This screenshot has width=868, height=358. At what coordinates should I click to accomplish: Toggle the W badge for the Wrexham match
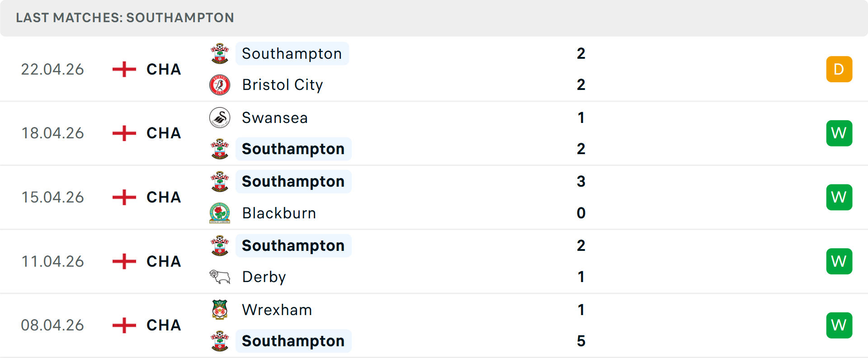839,325
